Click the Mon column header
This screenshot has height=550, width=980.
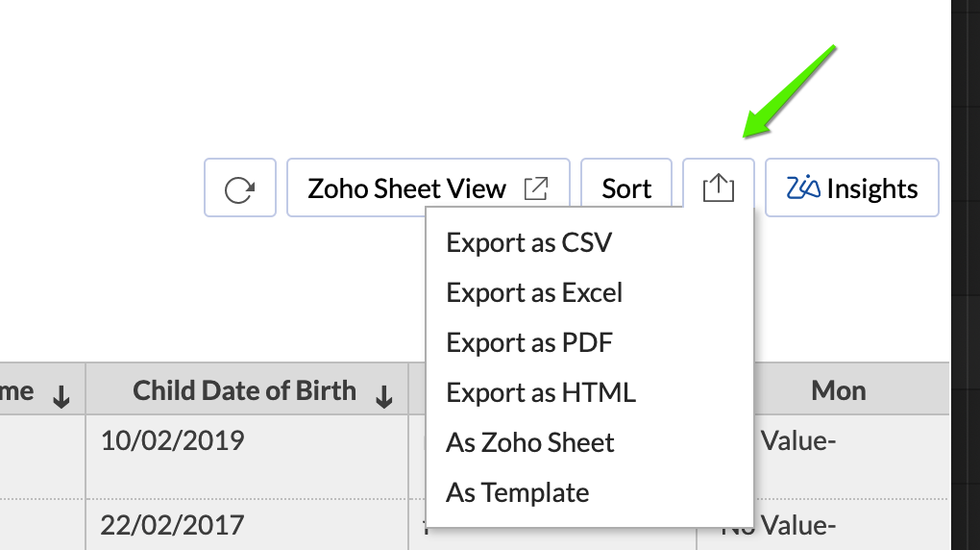838,391
